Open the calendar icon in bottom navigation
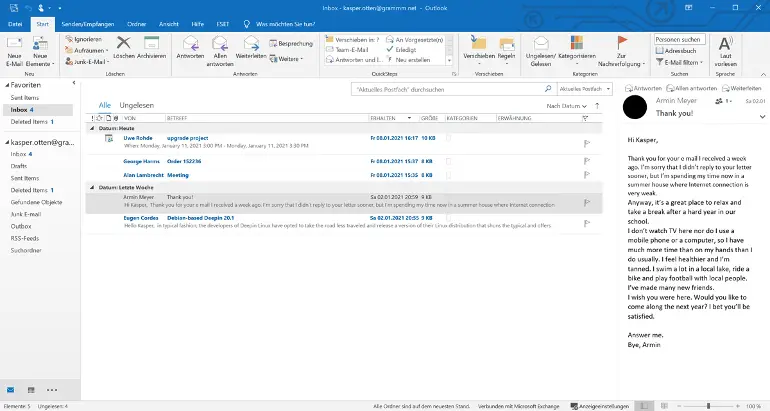The width and height of the screenshot is (770, 411). click(33, 389)
